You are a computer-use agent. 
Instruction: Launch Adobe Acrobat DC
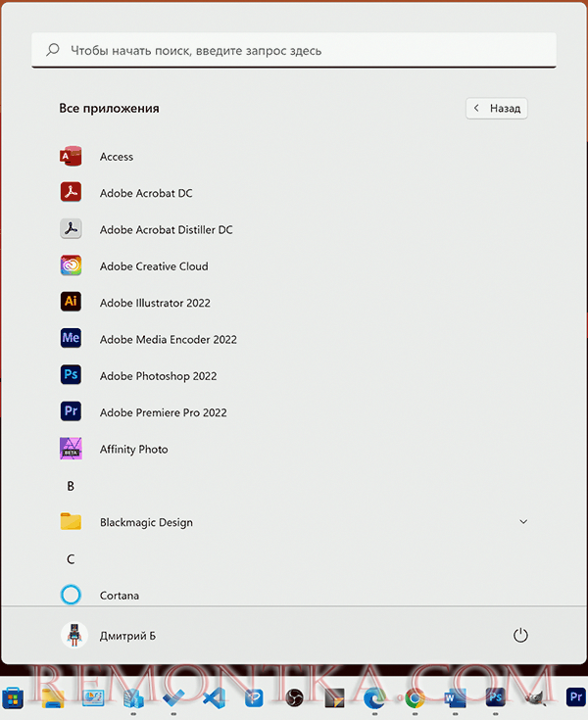click(145, 193)
